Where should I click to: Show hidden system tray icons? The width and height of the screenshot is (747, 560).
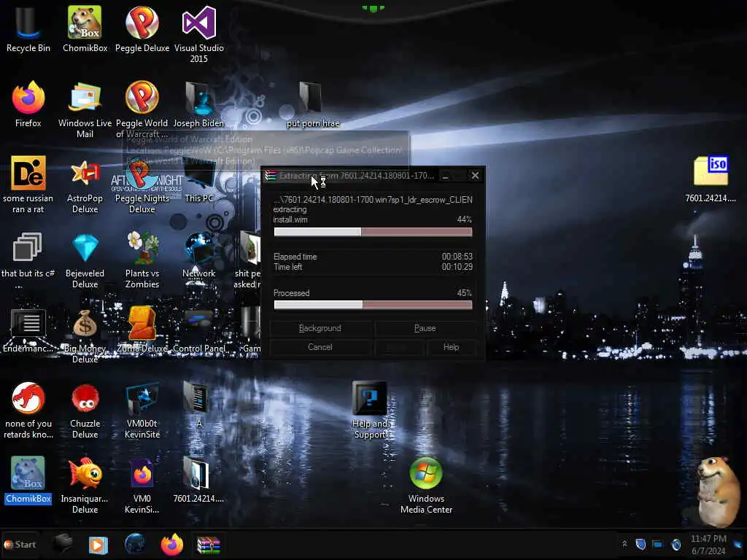[x=624, y=544]
